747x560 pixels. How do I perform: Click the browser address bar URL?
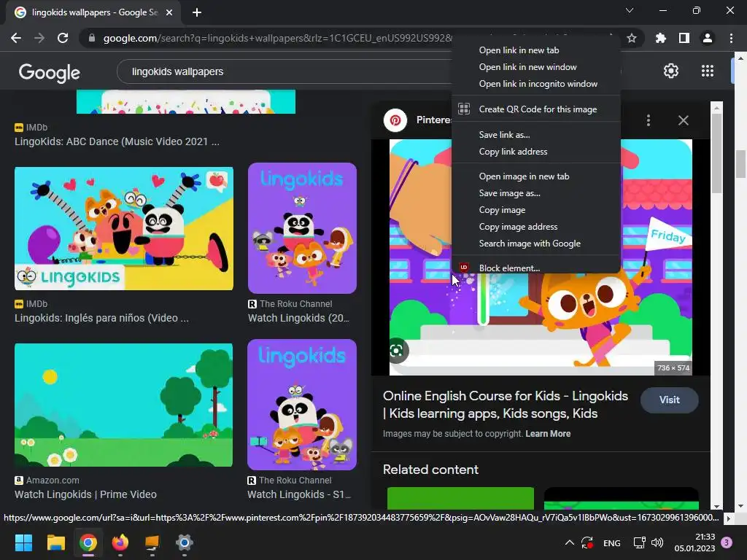[277, 38]
